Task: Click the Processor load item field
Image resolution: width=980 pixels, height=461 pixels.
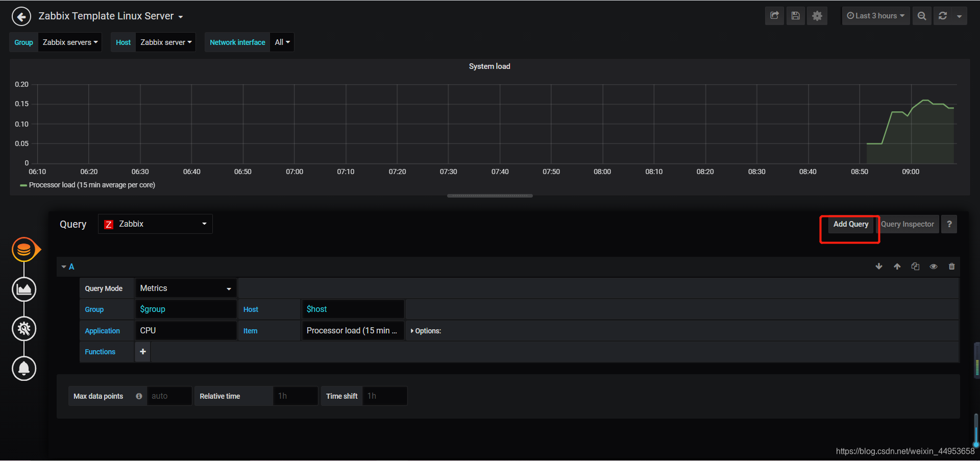Action: click(x=353, y=331)
